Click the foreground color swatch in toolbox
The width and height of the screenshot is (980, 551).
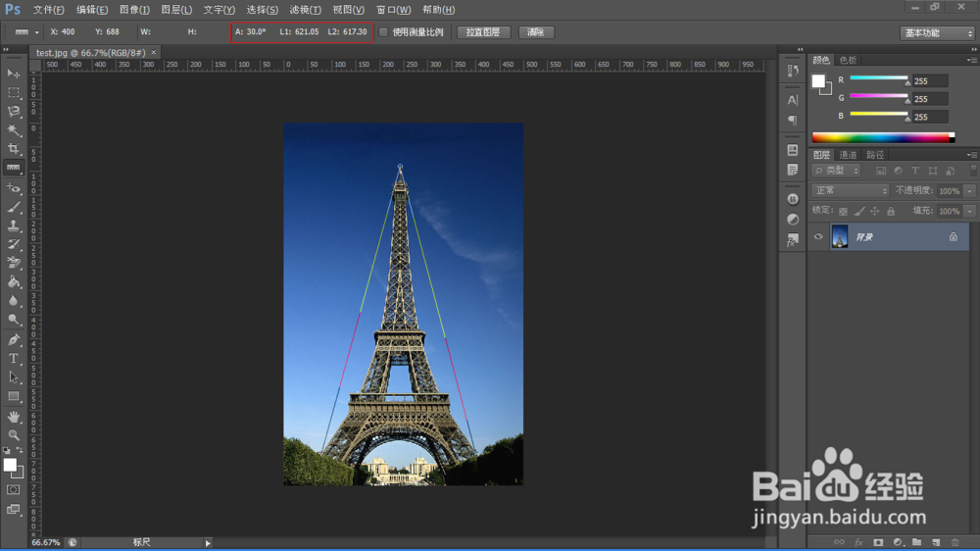(x=10, y=465)
